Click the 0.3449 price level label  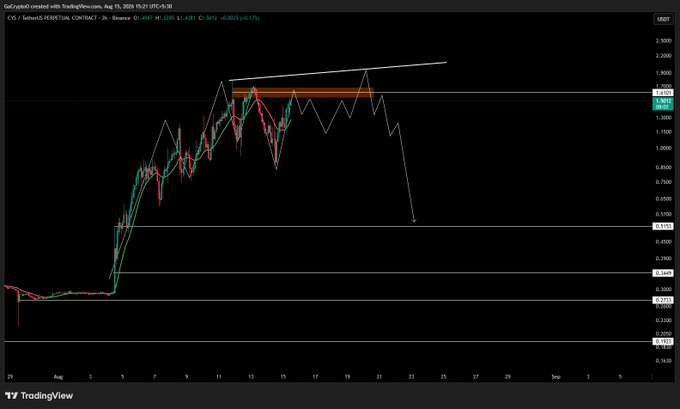click(664, 273)
